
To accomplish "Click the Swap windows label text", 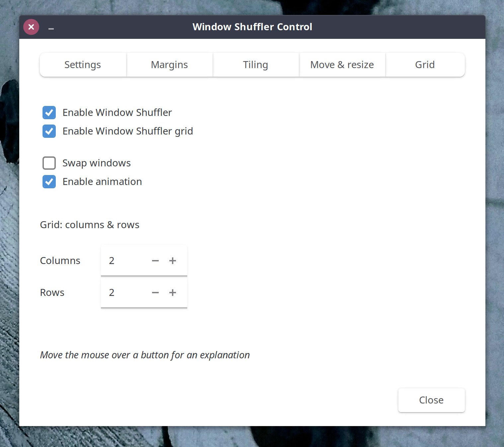I will click(97, 163).
